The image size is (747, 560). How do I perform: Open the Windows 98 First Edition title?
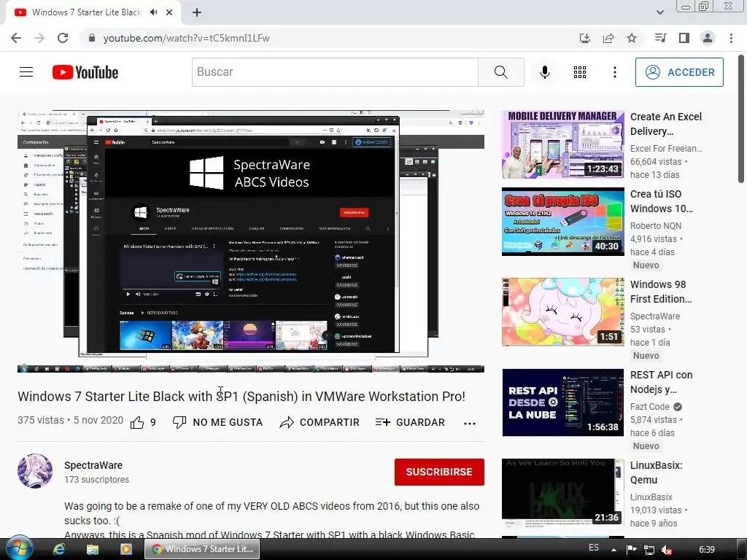pos(661,292)
